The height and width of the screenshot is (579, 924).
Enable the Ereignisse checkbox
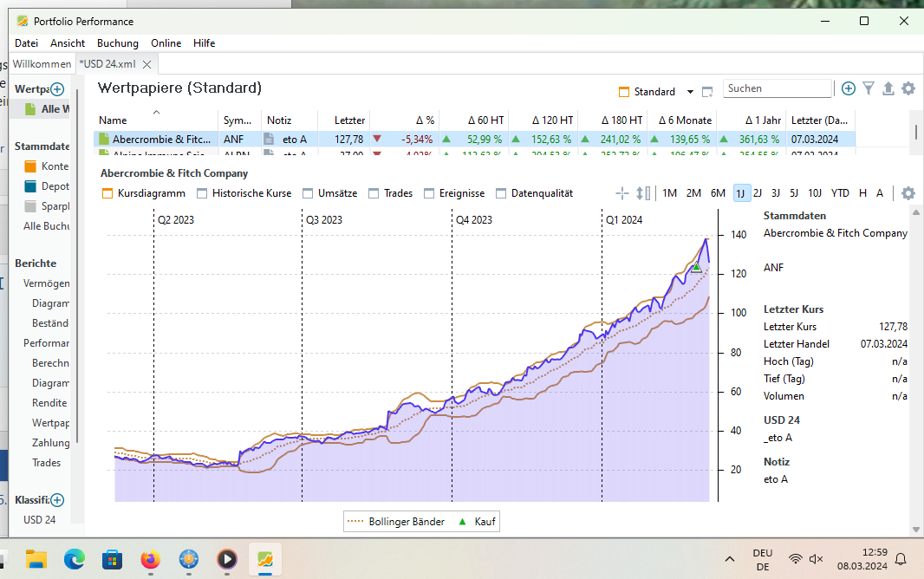(429, 193)
